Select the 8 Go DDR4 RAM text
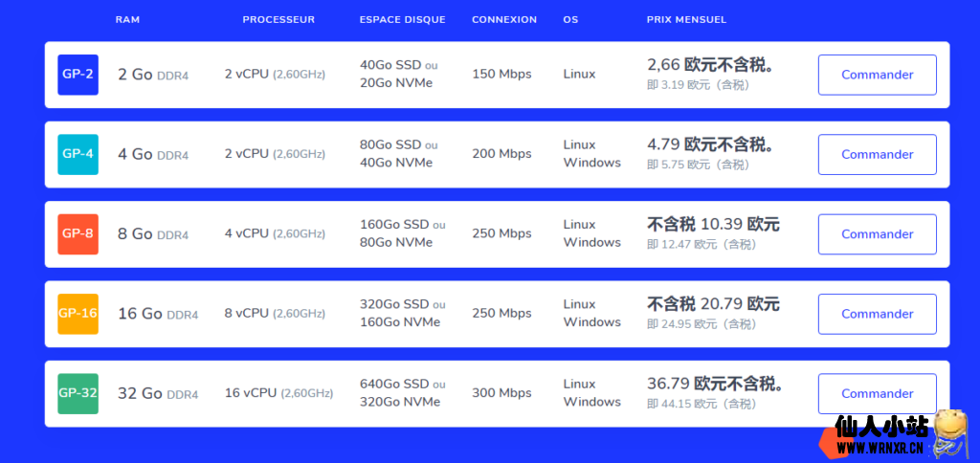Viewport: 980px width, 463px height. coord(153,234)
